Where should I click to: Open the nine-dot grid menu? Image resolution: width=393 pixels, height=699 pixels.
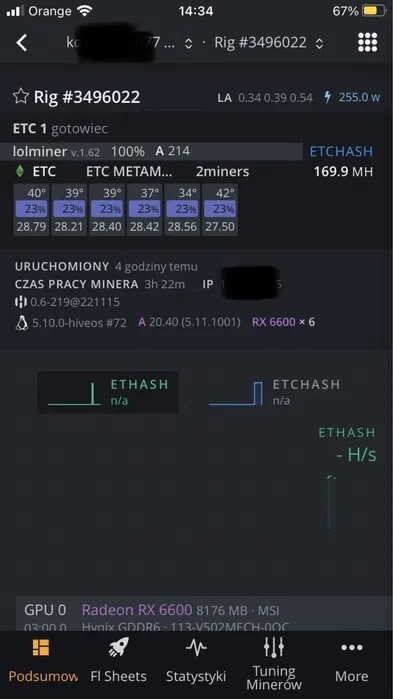[x=368, y=42]
